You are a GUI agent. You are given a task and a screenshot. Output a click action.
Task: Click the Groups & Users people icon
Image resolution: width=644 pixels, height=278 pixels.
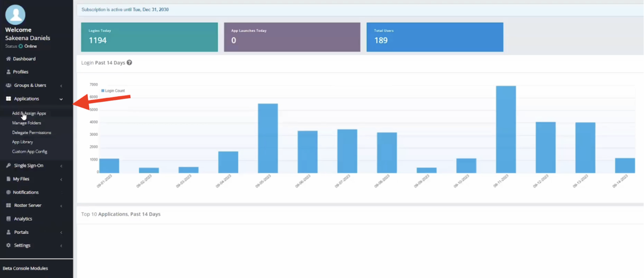8,85
